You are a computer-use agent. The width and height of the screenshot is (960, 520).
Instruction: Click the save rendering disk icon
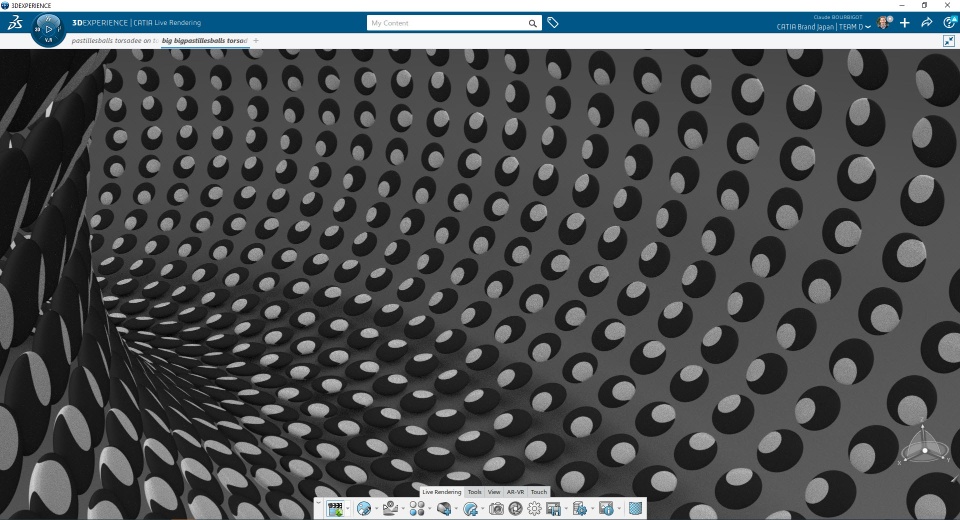553,508
